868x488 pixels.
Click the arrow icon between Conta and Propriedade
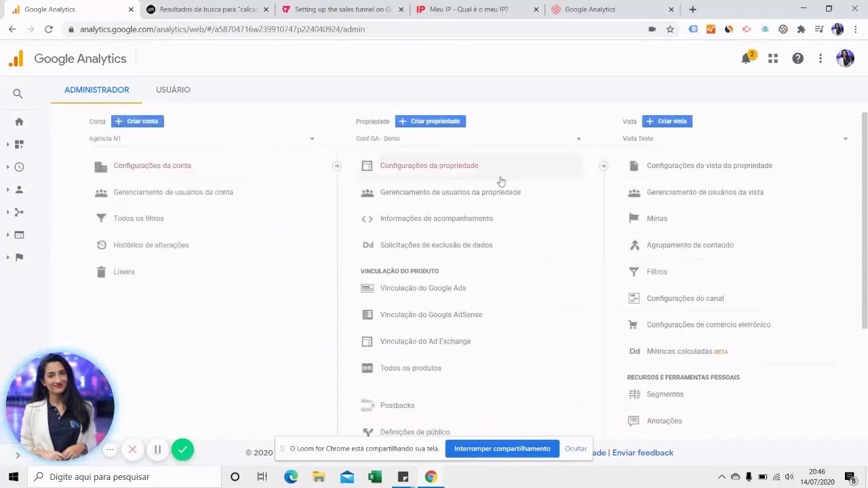click(x=337, y=165)
